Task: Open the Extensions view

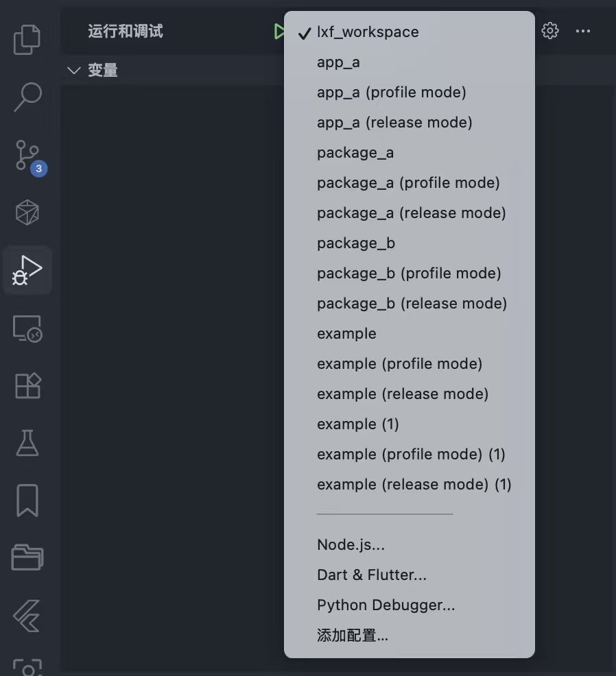Action: [x=27, y=386]
